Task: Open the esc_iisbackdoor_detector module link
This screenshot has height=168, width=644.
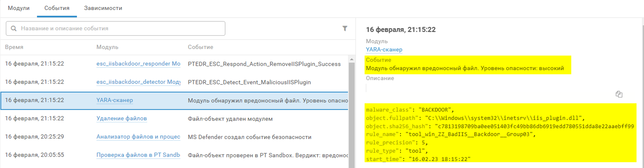Action: pos(138,82)
